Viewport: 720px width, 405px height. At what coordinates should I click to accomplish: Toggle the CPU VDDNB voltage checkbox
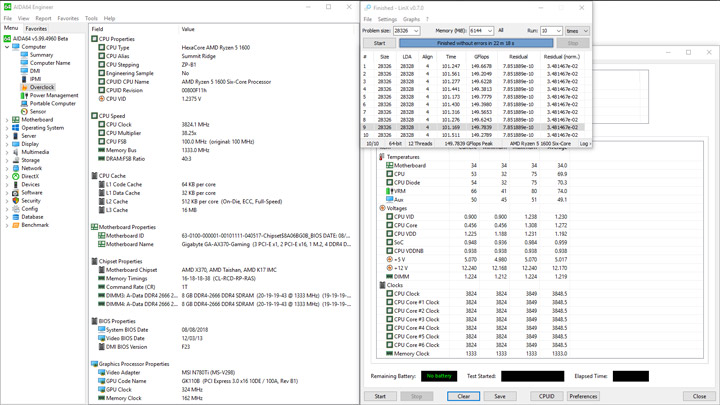click(389, 251)
